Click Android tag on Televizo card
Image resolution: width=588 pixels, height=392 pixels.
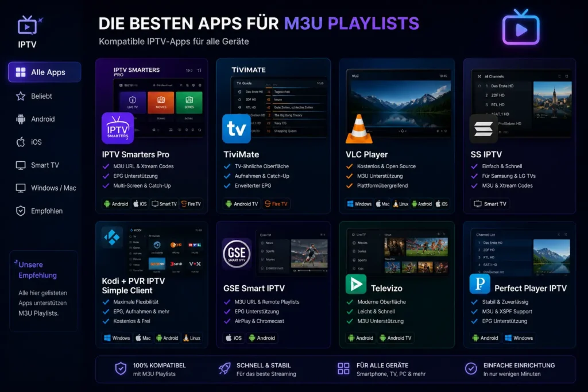pos(361,338)
